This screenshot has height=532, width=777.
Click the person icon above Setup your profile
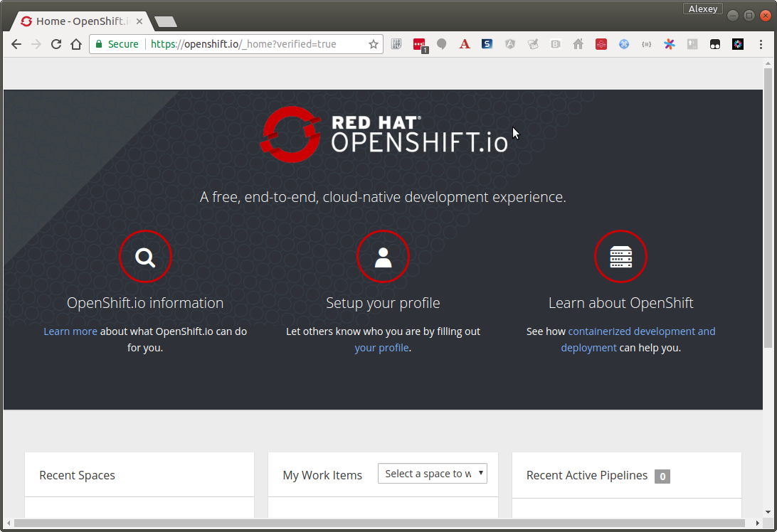coord(383,257)
